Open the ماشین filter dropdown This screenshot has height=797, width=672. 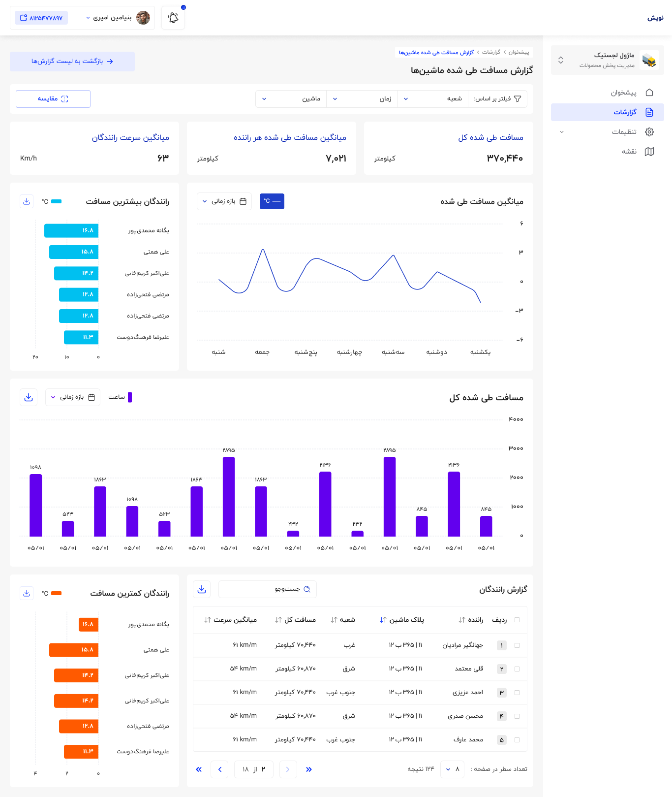[291, 99]
